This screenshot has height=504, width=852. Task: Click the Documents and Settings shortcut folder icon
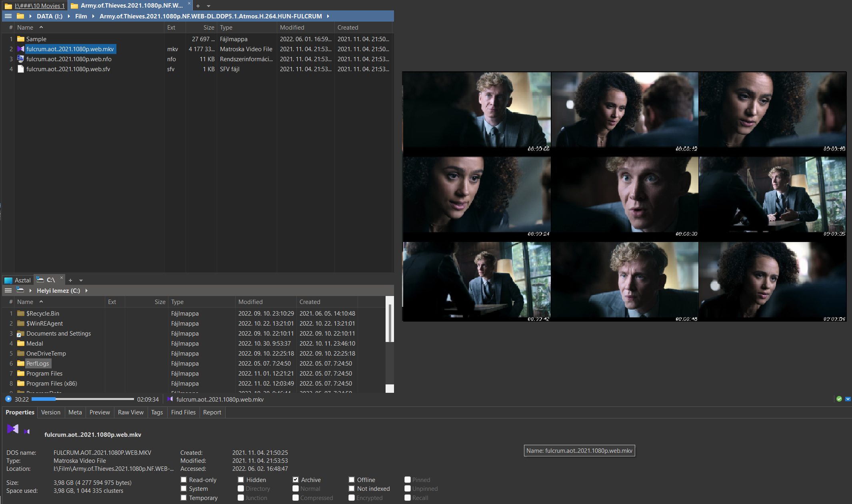[x=21, y=334]
